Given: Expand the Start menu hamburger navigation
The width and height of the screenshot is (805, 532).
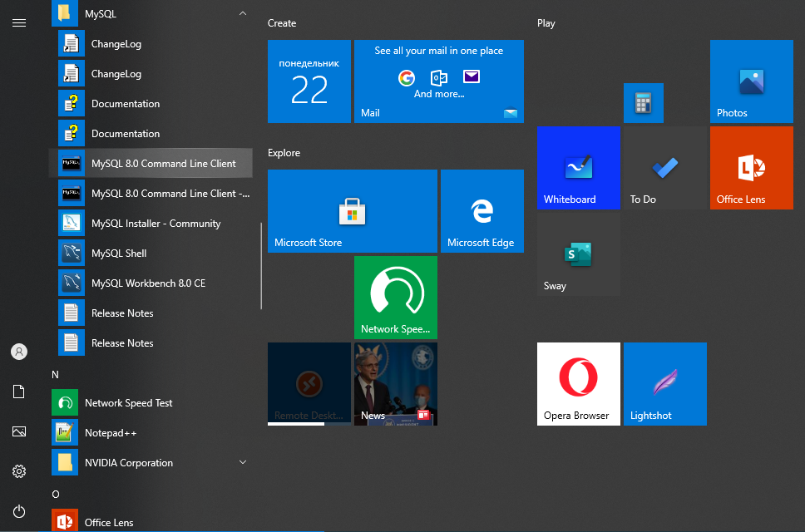Looking at the screenshot, I should click(19, 22).
